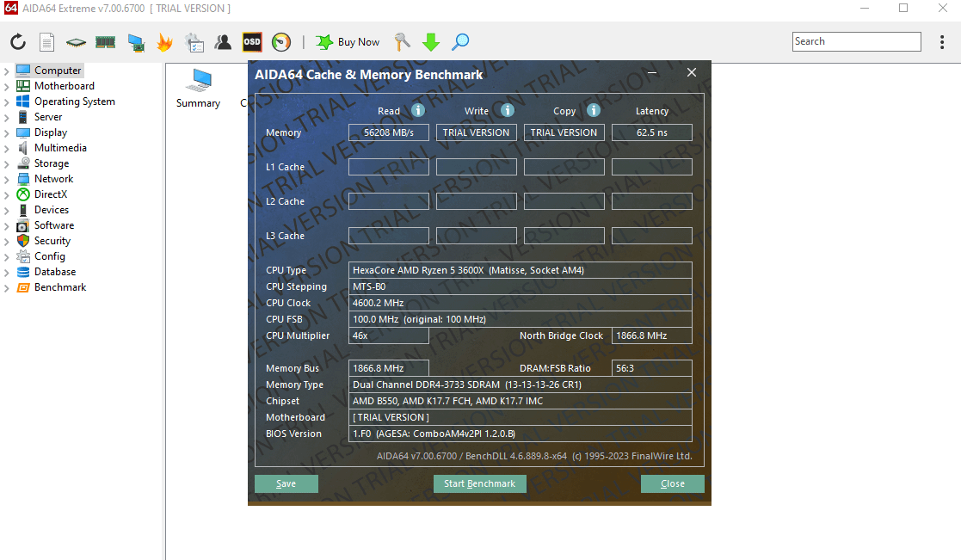Select Computer in the tree
This screenshot has width=961, height=560.
tap(58, 71)
